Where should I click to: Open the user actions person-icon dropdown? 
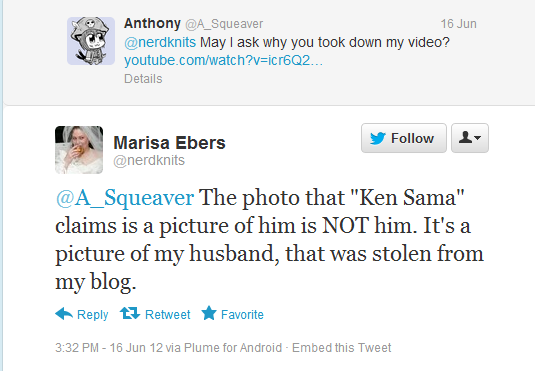tap(470, 138)
